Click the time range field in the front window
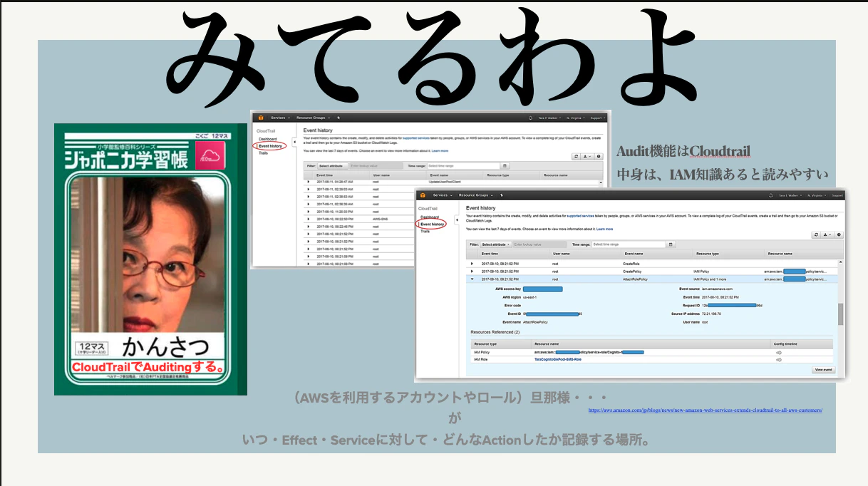 point(627,244)
